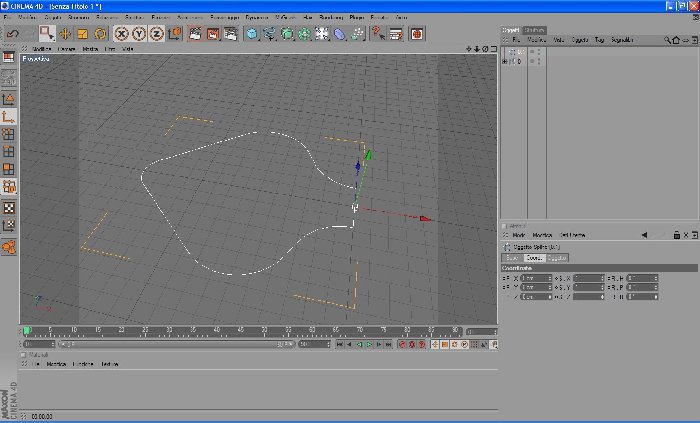Click the S.Y scale input field
The width and height of the screenshot is (700, 423).
click(589, 287)
